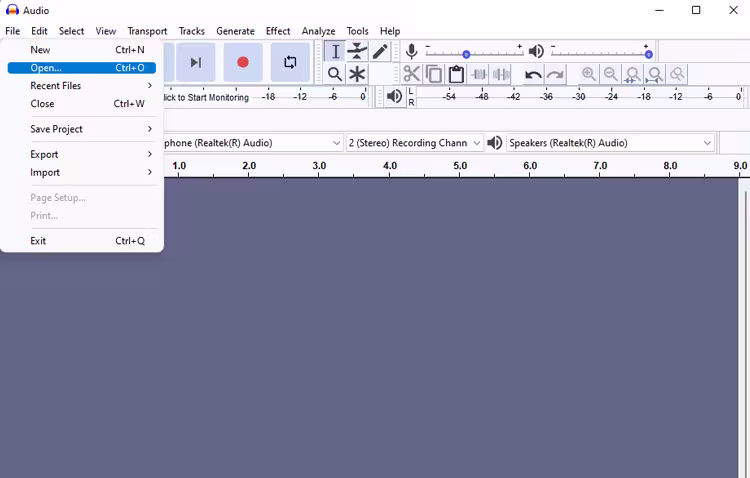Open the Speakers (Realtek(R) Audio) dropdown

pyautogui.click(x=610, y=143)
